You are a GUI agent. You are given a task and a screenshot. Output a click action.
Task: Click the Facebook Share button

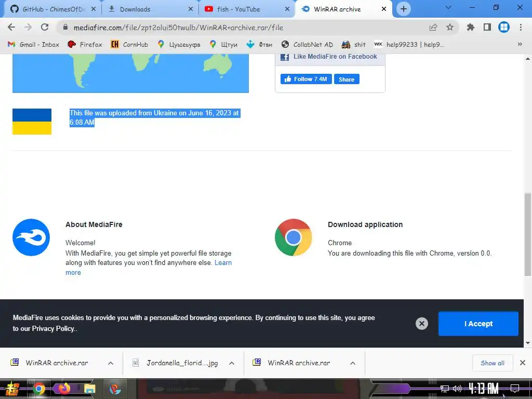(347, 79)
